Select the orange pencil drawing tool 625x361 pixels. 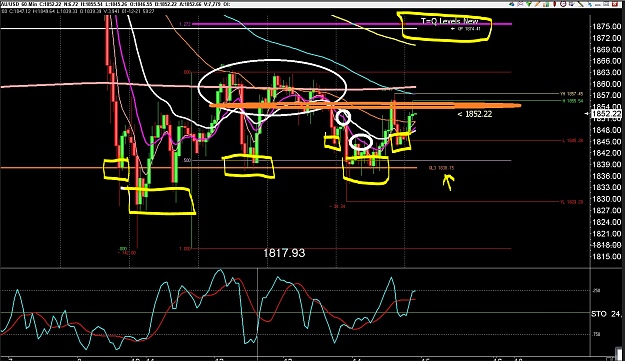coord(538,4)
